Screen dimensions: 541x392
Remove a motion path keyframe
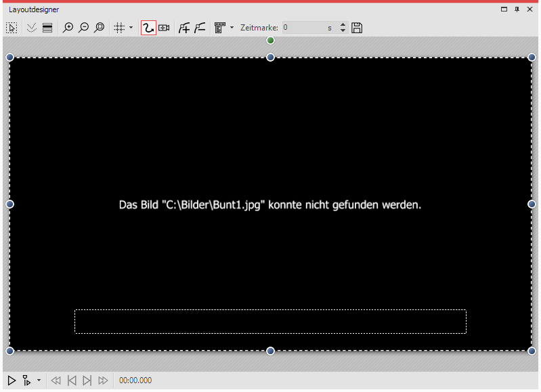pos(199,28)
